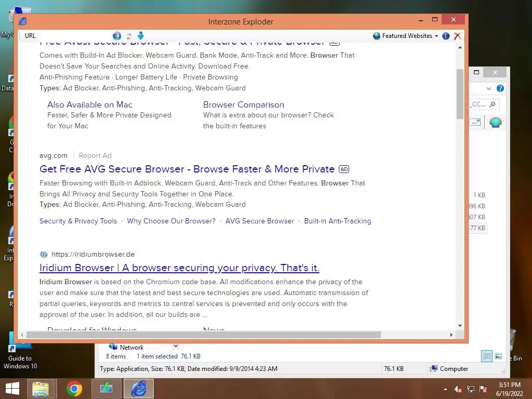Select the 1 KB size cell in File Explorer

[x=479, y=195]
